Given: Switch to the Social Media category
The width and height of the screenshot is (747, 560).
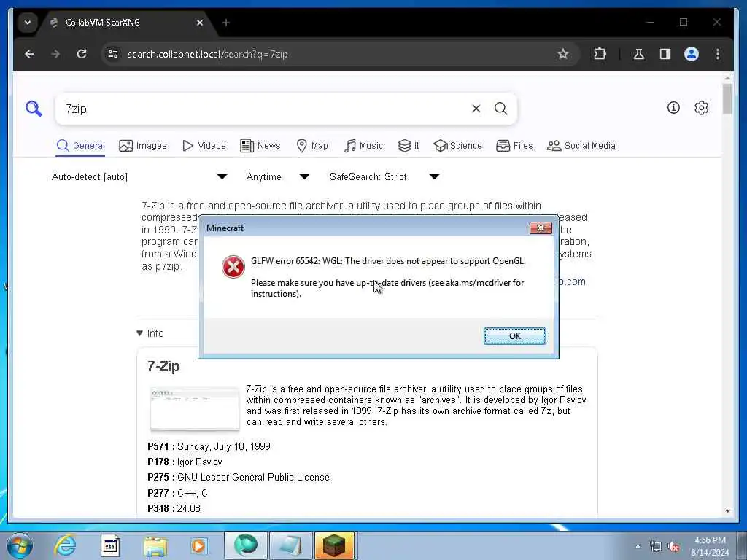Looking at the screenshot, I should pos(581,146).
